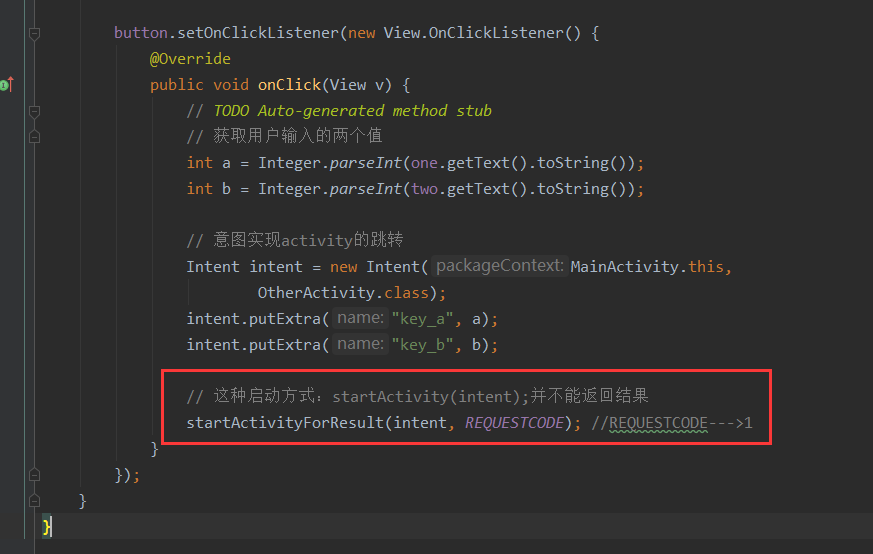The image size is (873, 554).
Task: Click the @Override annotation
Action: coord(190,59)
